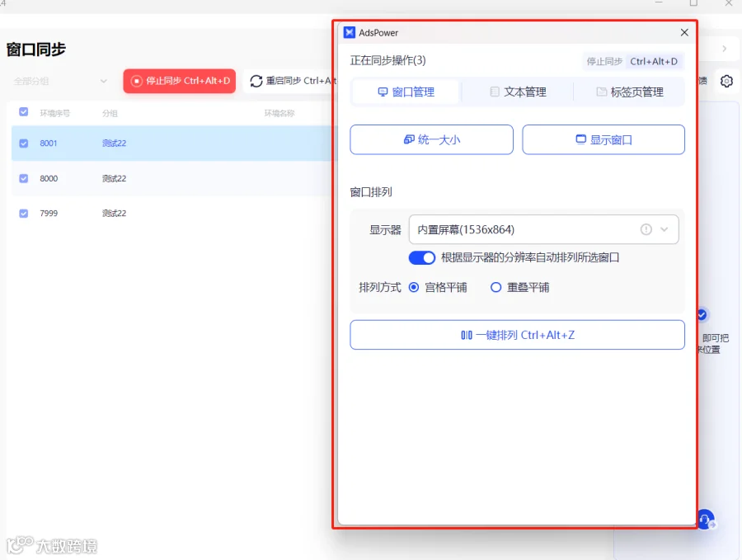Switch to the 标签页管理 tab
The image size is (742, 560).
629,92
